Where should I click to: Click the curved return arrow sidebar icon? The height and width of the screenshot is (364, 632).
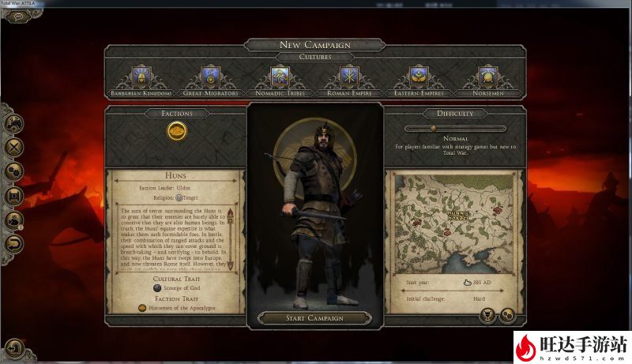click(14, 245)
